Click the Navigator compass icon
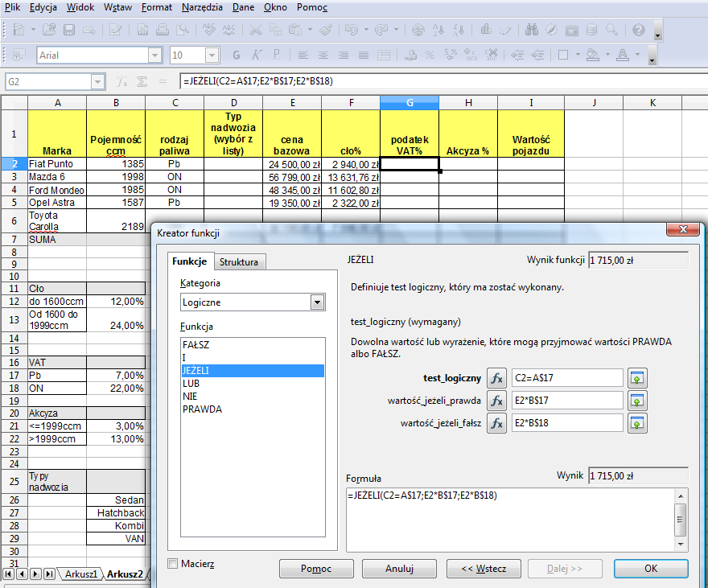 coord(551,30)
